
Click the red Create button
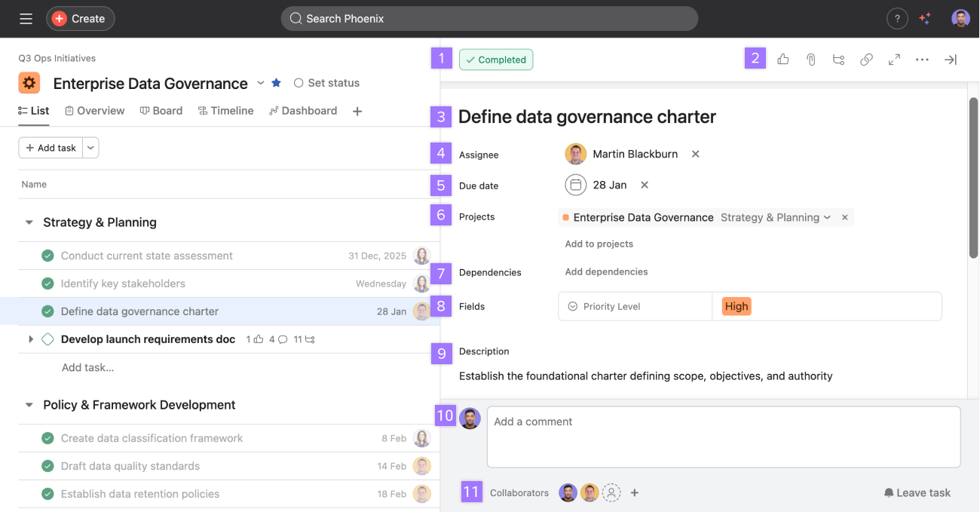pos(80,19)
